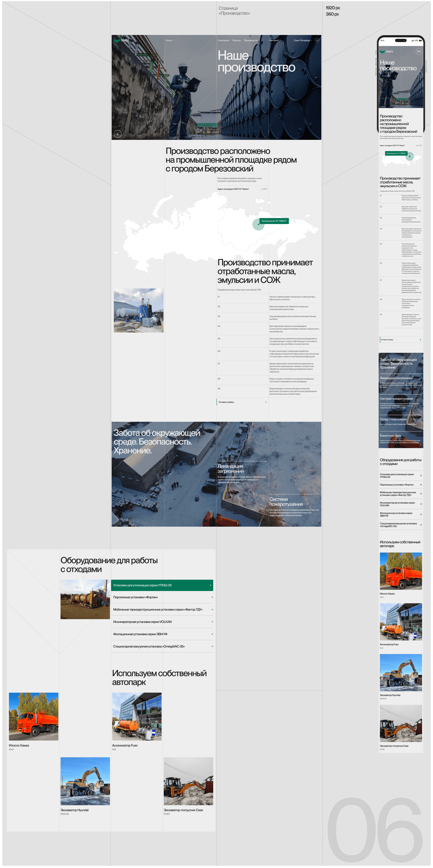Viewport: 433px width, 868px height.
Task: Click the mobile OMEGA logo
Action: pos(387,52)
